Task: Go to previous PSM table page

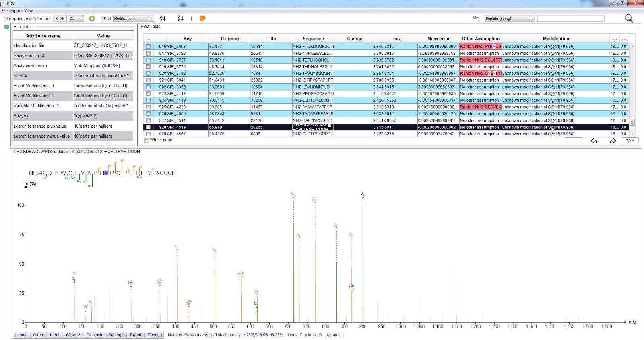Action: click(594, 141)
